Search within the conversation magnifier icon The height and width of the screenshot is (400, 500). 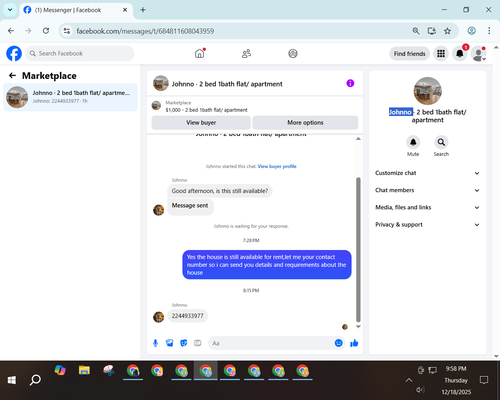click(x=441, y=142)
